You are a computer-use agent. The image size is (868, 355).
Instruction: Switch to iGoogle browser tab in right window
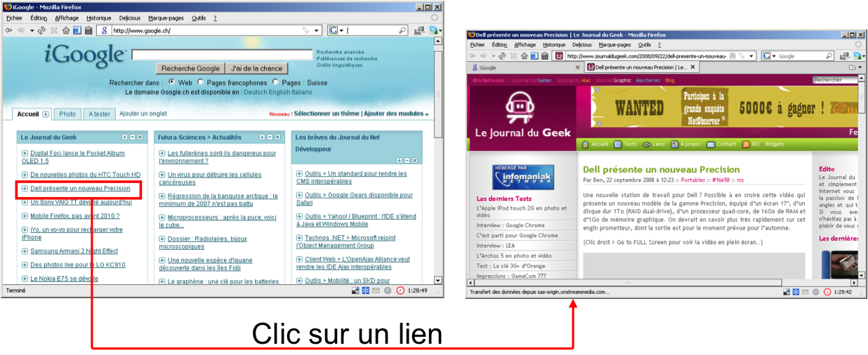pyautogui.click(x=525, y=68)
